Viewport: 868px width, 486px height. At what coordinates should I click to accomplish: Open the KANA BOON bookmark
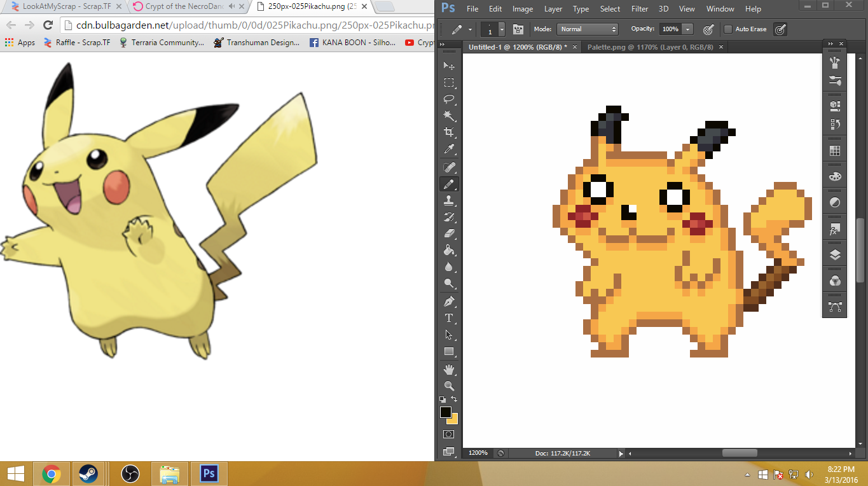click(x=352, y=43)
